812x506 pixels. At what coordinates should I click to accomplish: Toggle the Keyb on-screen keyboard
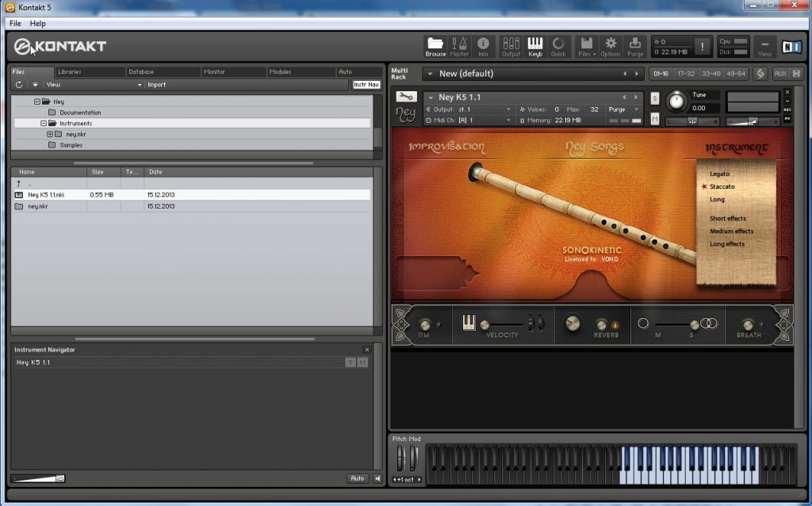[x=535, y=47]
